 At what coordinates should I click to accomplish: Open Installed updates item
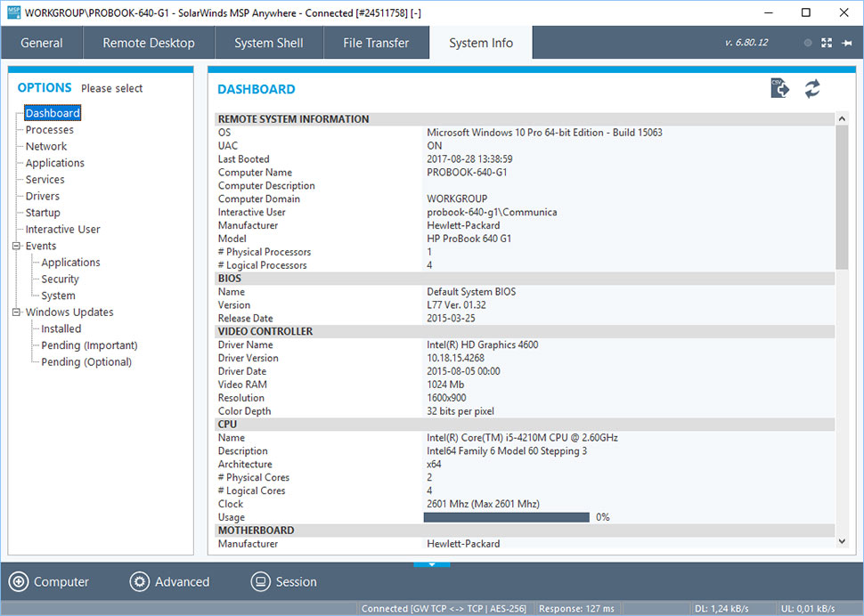coord(61,328)
